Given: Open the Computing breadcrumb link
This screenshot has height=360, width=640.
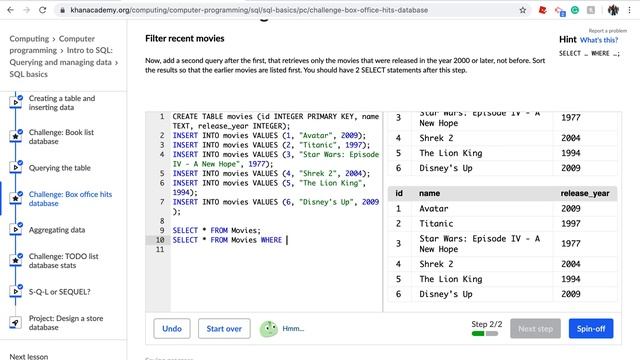Looking at the screenshot, I should 29,39.
